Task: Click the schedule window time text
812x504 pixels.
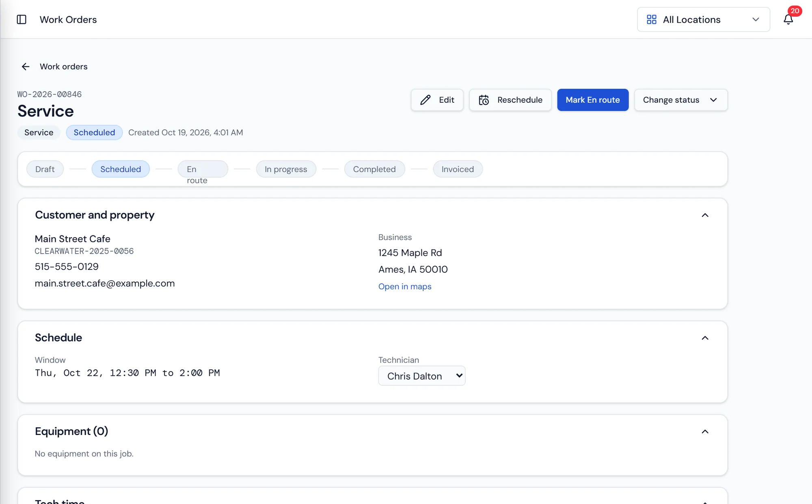Action: (127, 373)
